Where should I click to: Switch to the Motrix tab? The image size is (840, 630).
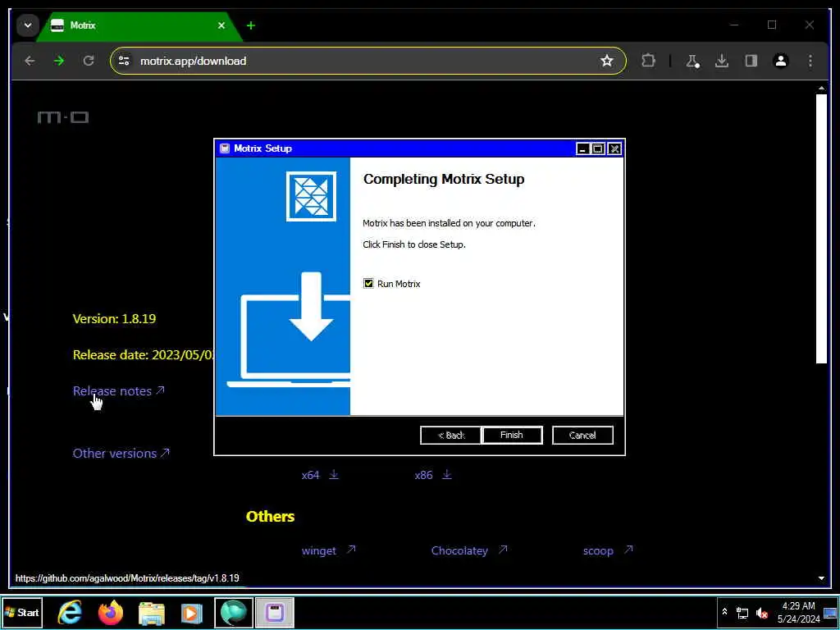click(139, 25)
